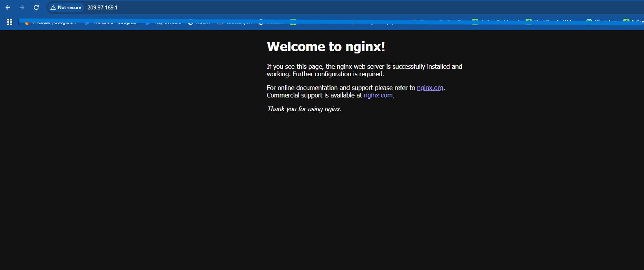Click the warning triangle security icon
Image resolution: width=644 pixels, height=270 pixels.
click(x=53, y=7)
